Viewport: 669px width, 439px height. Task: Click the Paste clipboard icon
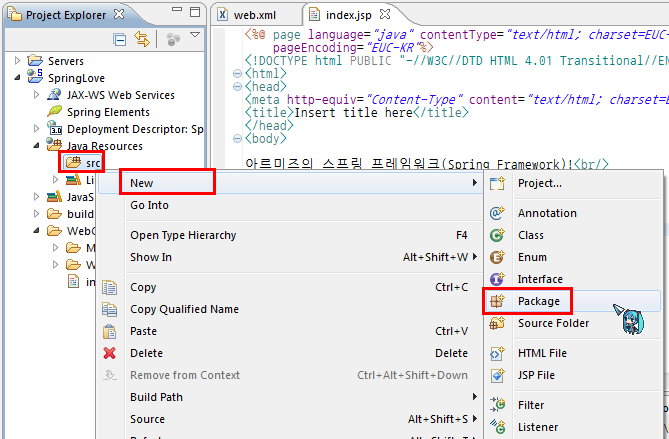(x=110, y=331)
